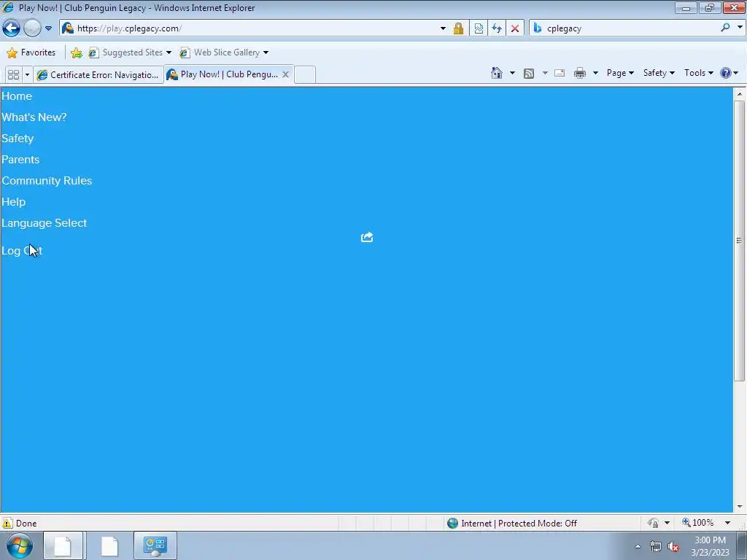Open Web Slice Gallery in favorites bar
747x560 pixels.
(224, 52)
